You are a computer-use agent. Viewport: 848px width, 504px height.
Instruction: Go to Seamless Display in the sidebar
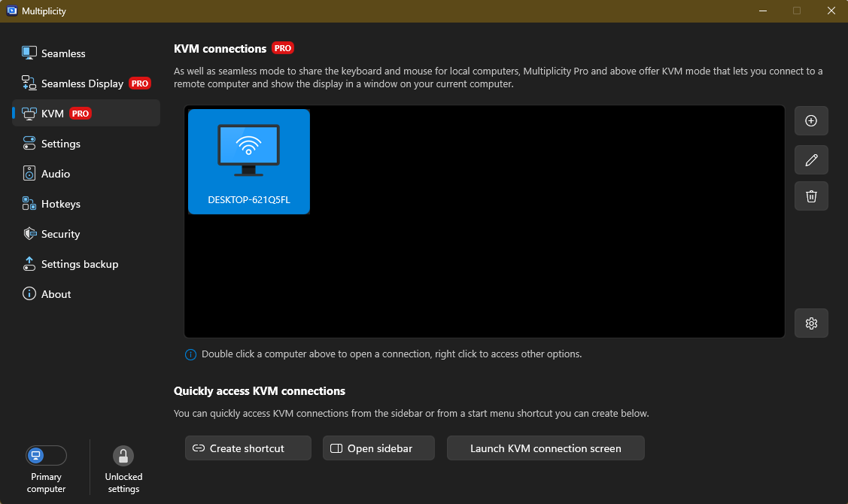82,83
